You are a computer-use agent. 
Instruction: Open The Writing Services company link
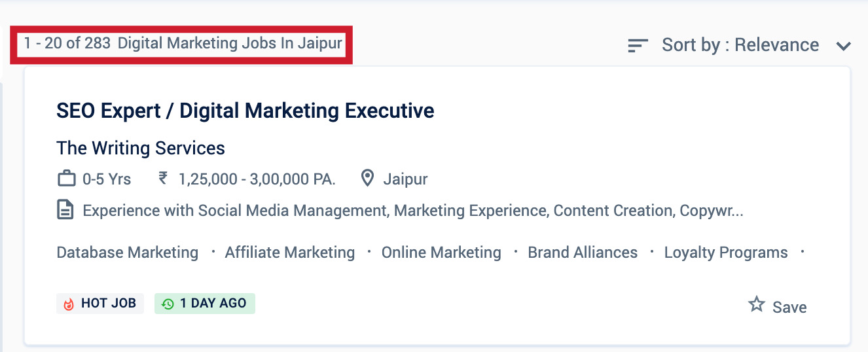pyautogui.click(x=141, y=148)
